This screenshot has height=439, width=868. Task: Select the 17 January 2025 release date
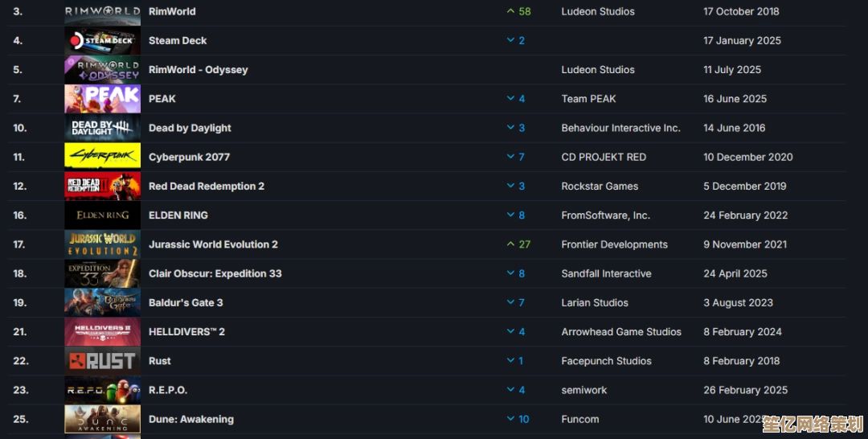[x=743, y=40]
